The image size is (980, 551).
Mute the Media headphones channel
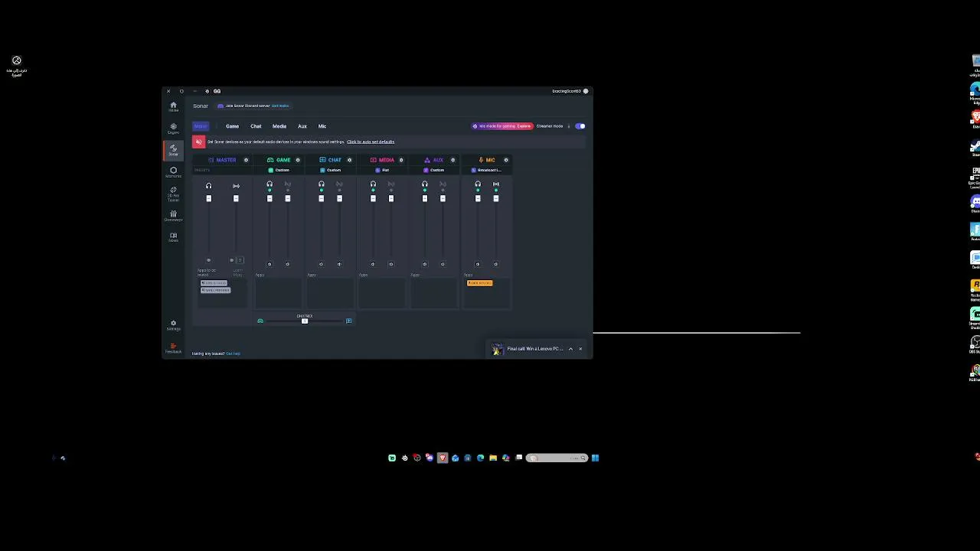tap(373, 264)
